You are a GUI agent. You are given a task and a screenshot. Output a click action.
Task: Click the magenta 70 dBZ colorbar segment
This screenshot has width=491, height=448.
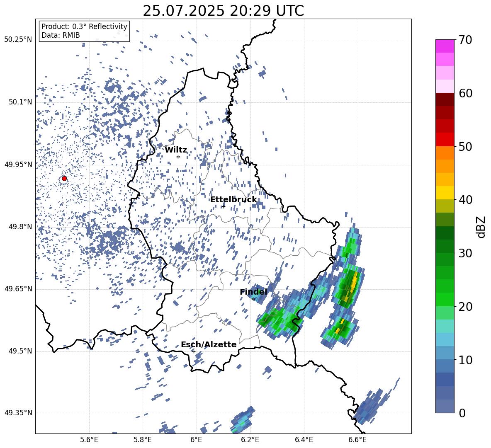click(x=445, y=46)
